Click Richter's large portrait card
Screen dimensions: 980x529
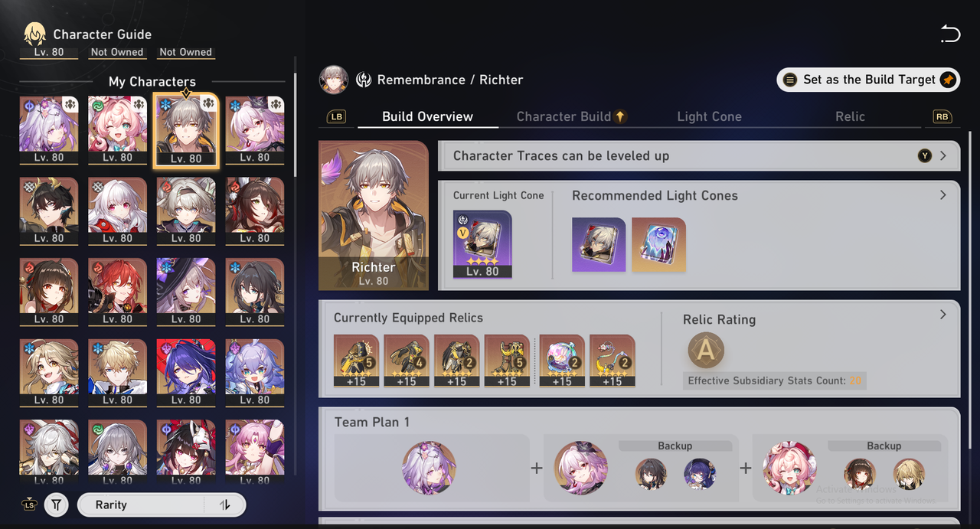click(373, 216)
